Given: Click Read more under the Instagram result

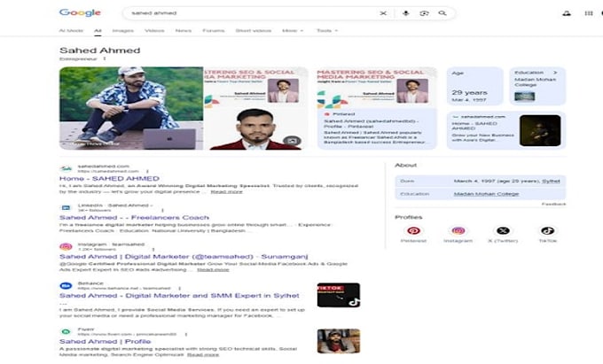Looking at the screenshot, I should tap(213, 269).
